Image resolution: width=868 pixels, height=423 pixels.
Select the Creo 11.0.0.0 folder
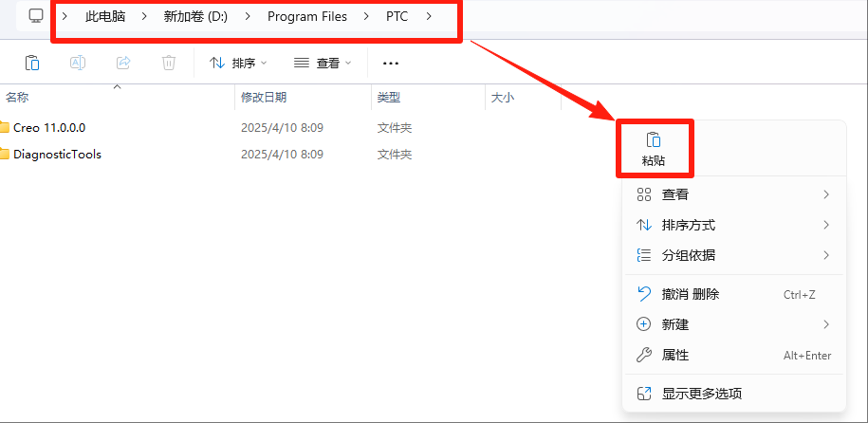pyautogui.click(x=49, y=128)
